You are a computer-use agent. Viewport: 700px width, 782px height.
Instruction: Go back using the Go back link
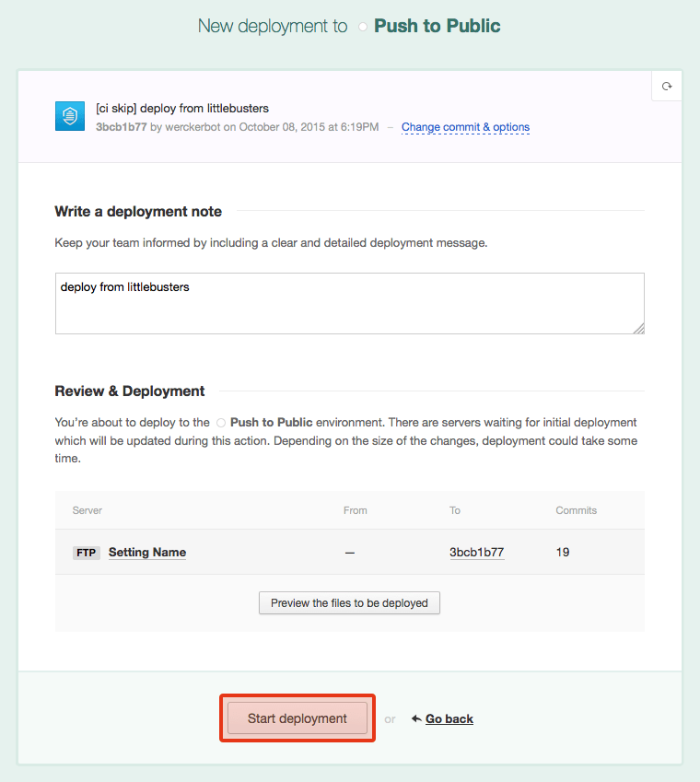tap(449, 718)
